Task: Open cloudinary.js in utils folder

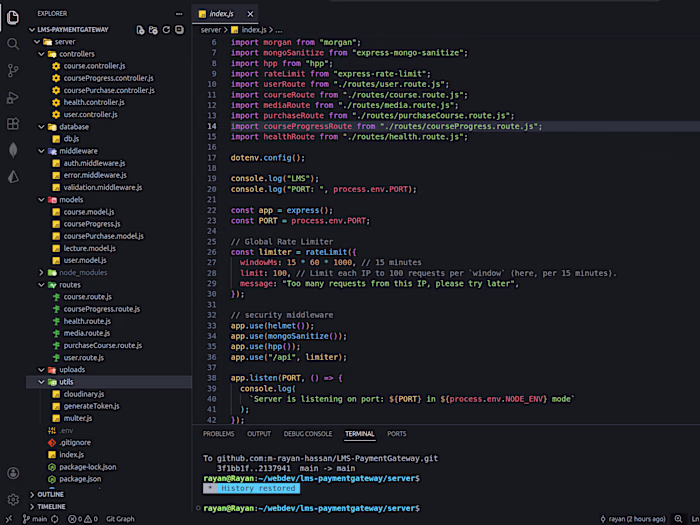Action: click(84, 394)
